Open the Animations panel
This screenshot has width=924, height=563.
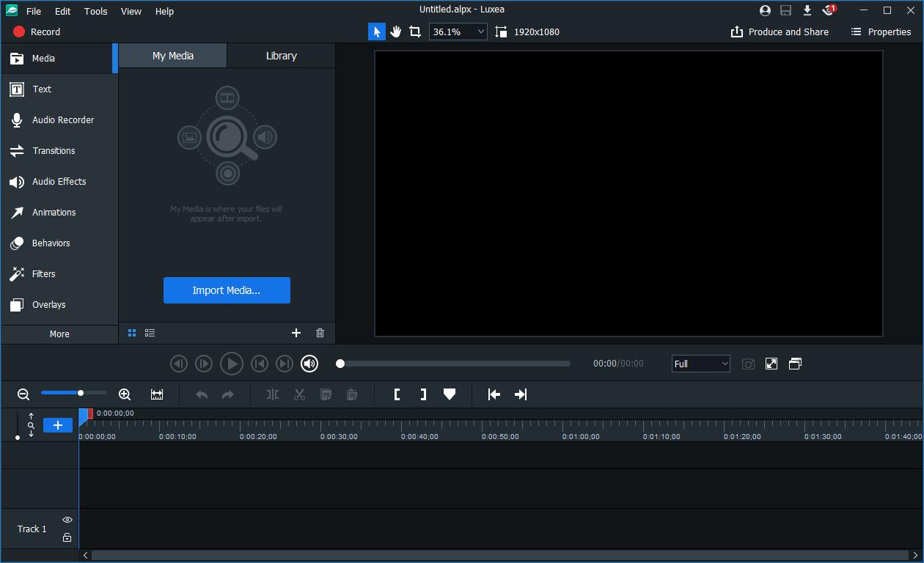coord(59,213)
